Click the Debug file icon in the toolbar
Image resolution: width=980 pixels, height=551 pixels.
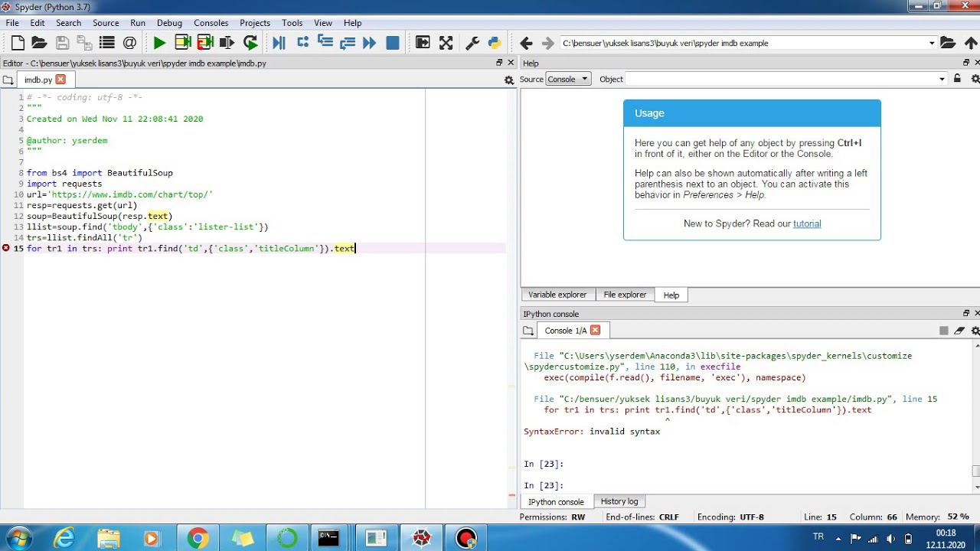pos(279,43)
